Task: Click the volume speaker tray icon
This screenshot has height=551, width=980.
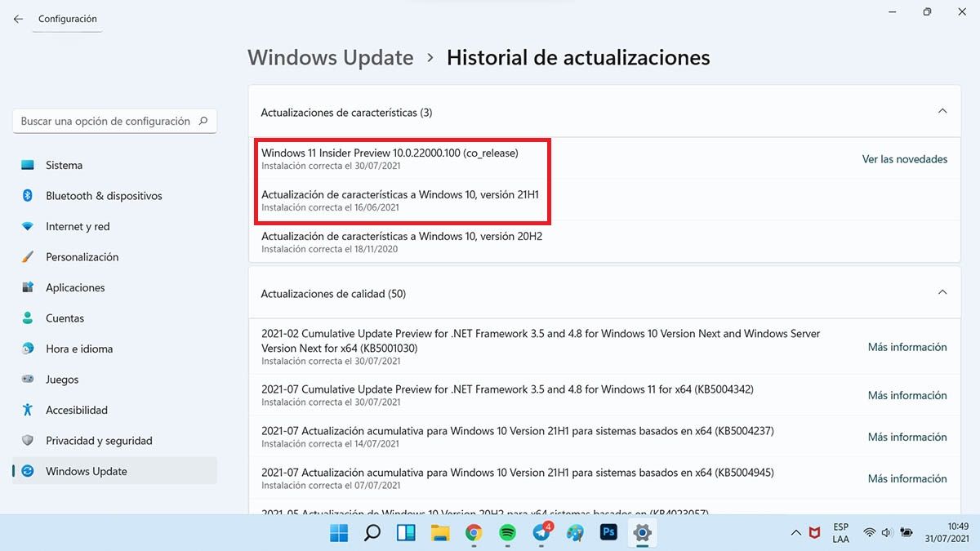Action: (x=888, y=533)
